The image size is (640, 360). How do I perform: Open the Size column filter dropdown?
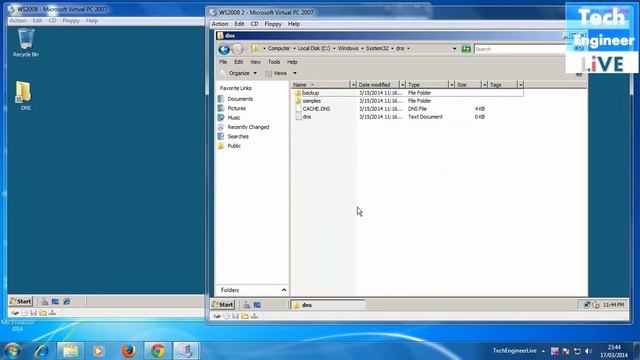(x=484, y=85)
